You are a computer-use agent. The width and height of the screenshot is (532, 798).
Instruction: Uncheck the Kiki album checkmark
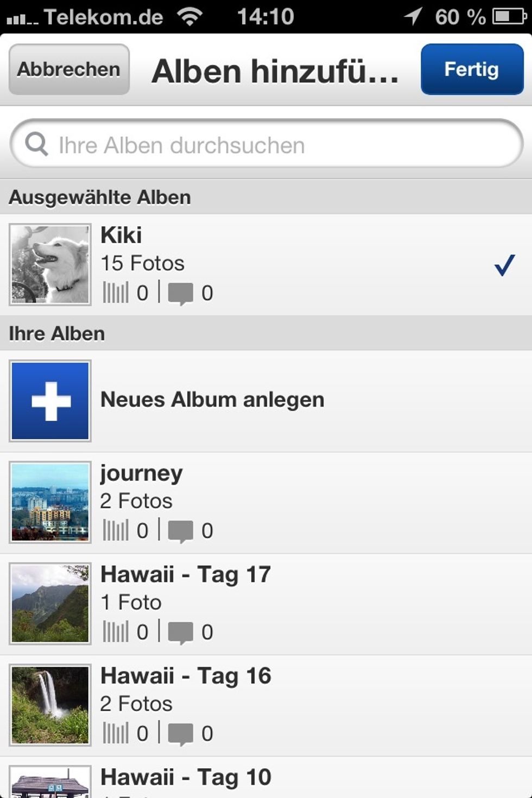[504, 265]
